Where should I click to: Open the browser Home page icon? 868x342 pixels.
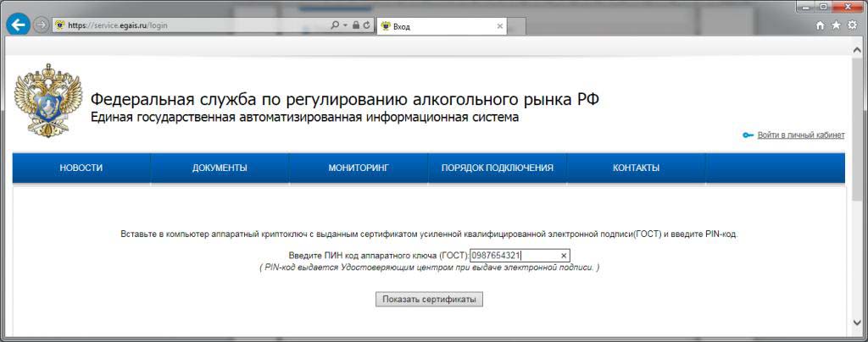(x=820, y=25)
